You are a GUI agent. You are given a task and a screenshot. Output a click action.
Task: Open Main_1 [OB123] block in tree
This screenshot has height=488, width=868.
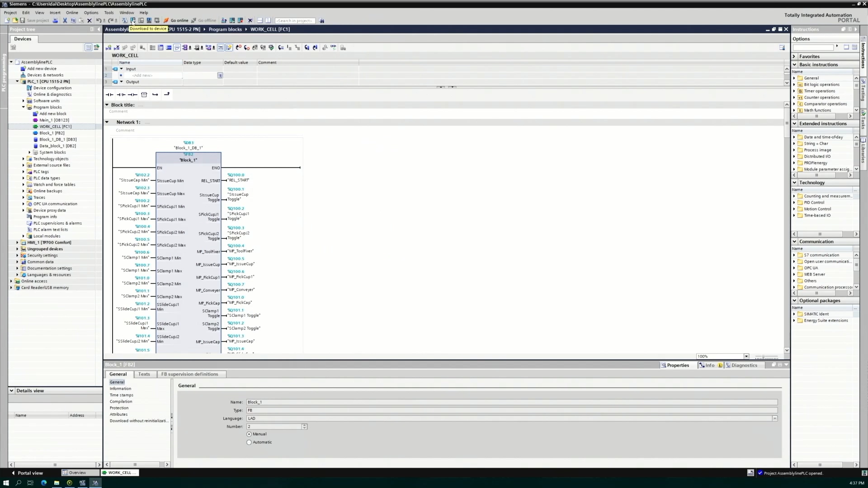(54, 120)
